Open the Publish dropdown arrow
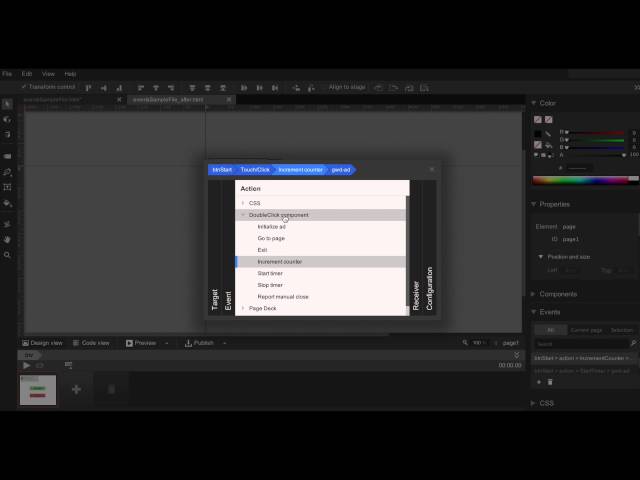Viewport: 640px width, 480px height. point(224,343)
